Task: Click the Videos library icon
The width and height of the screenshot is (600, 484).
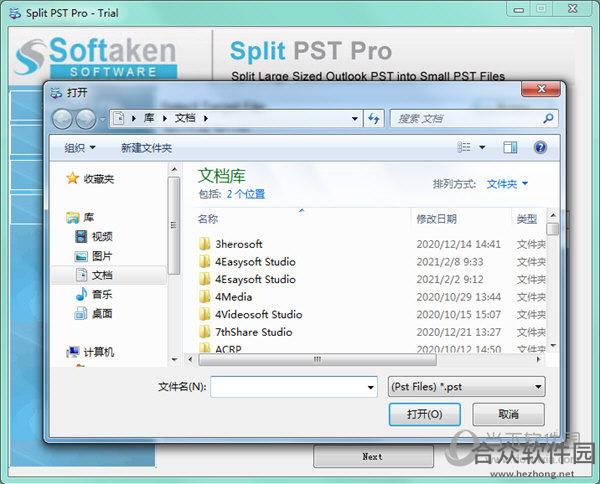Action: [x=81, y=236]
